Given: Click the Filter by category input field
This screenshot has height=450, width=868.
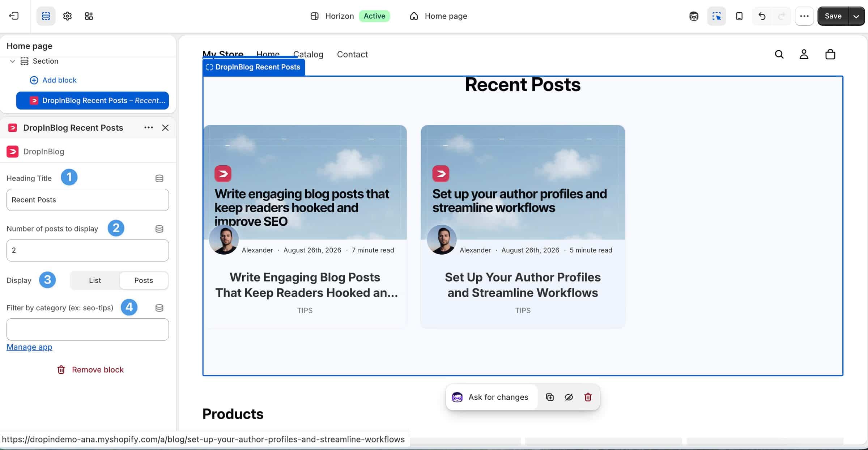Looking at the screenshot, I should tap(88, 329).
